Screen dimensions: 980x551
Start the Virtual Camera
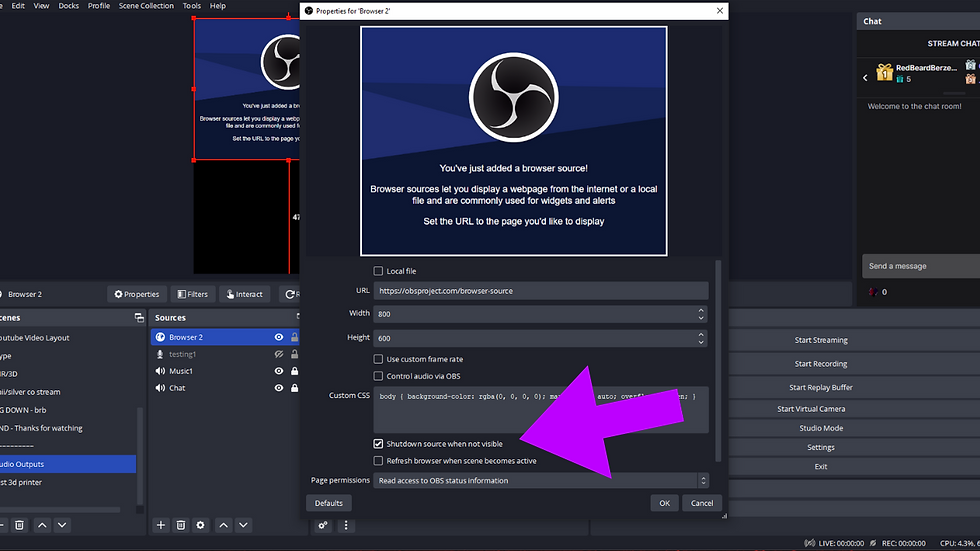click(811, 409)
